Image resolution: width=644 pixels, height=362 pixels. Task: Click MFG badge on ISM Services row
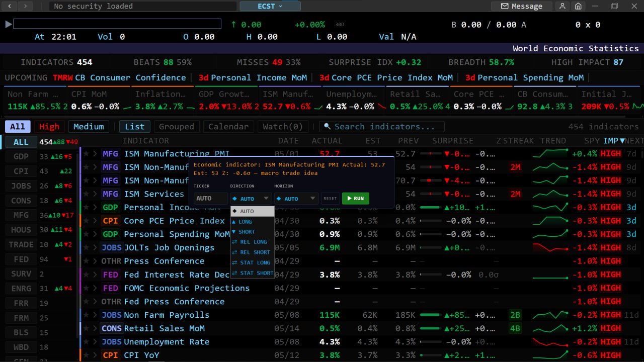[x=110, y=194]
